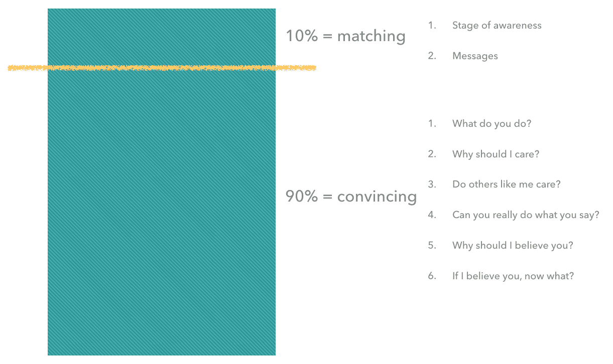Select "Do others like me care?" text
The image size is (613, 364).
(x=506, y=185)
